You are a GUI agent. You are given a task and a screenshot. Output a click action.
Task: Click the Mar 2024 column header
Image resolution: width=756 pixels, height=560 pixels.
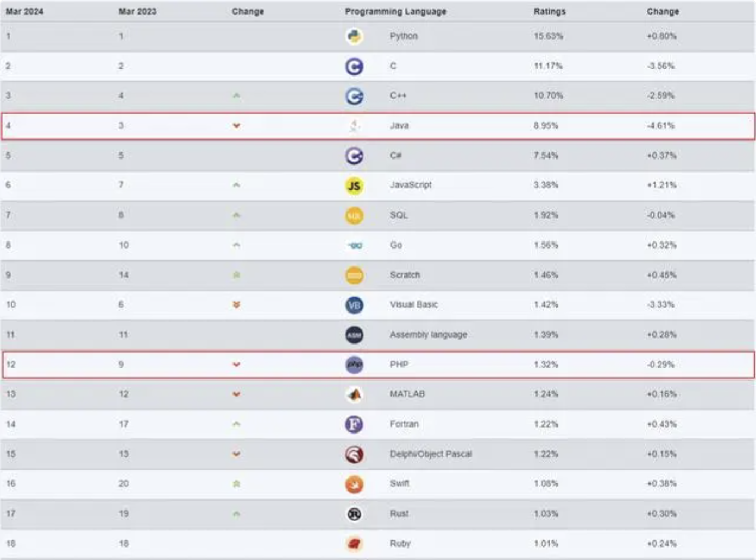(x=24, y=11)
